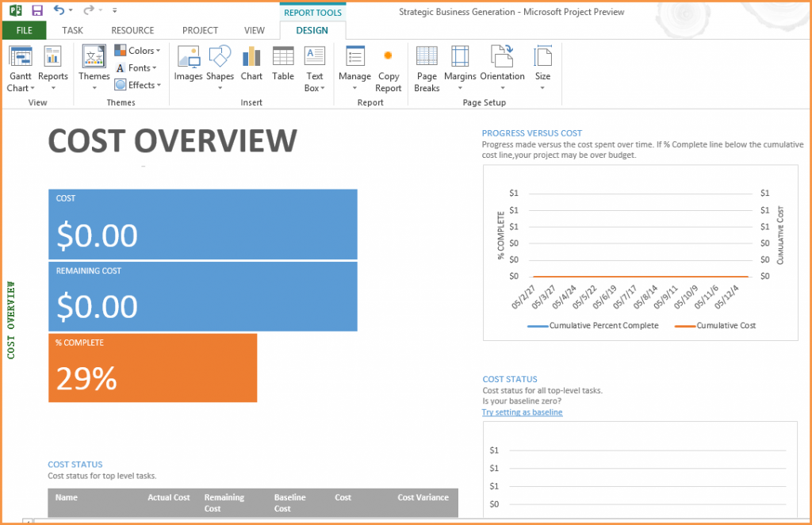This screenshot has height=525, width=812.
Task: Click the Shapes insert icon
Action: pos(220,56)
